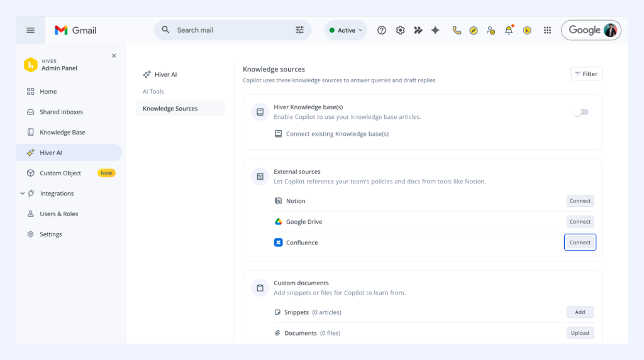The image size is (644, 360).
Task: Open search filter options icon
Action: (x=299, y=30)
